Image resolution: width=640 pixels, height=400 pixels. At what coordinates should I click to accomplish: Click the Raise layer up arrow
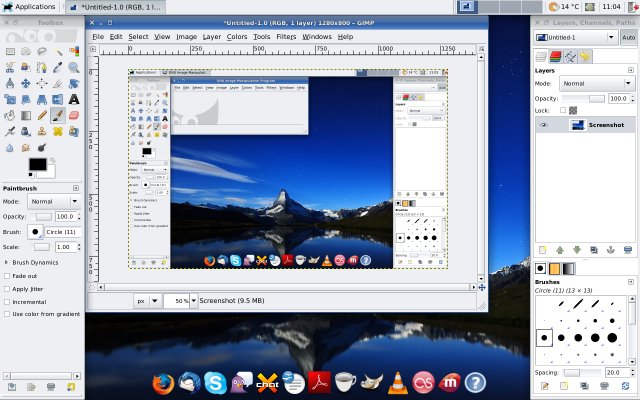tap(560, 250)
